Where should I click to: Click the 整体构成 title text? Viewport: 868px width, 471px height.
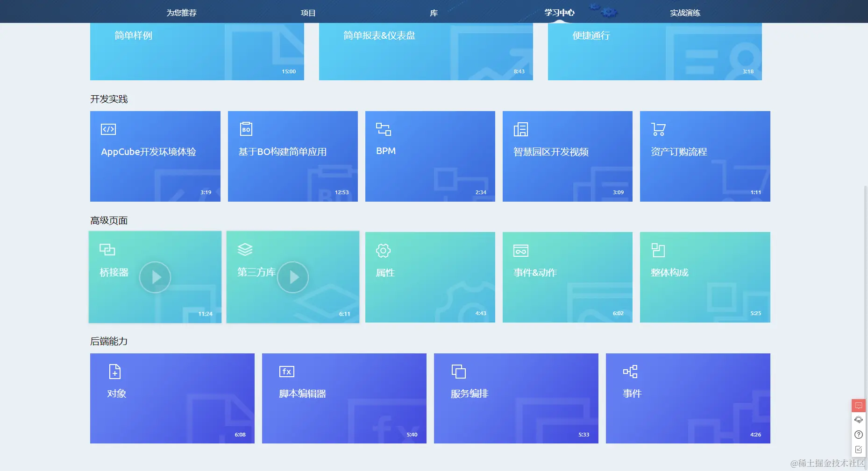pos(669,273)
